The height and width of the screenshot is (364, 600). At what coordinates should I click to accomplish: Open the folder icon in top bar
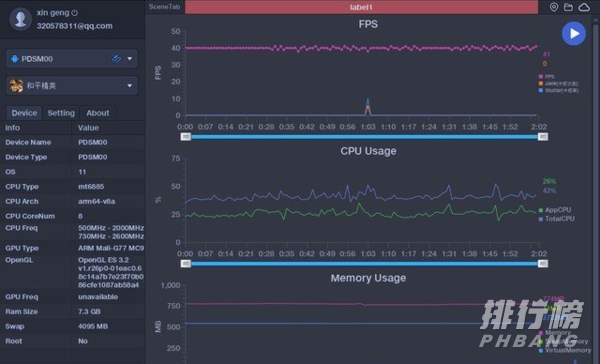pos(568,7)
